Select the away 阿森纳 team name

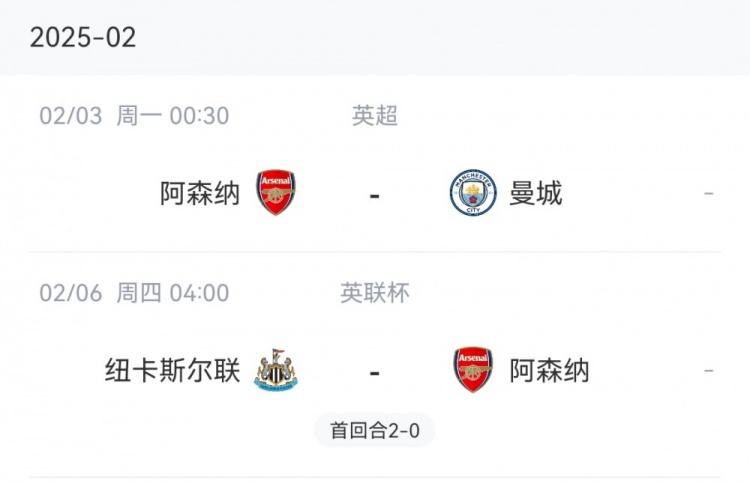coord(549,371)
